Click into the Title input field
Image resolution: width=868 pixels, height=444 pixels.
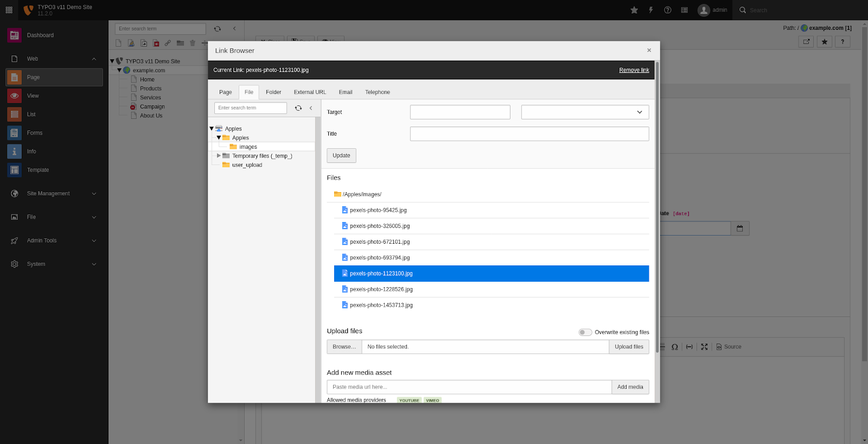click(529, 134)
